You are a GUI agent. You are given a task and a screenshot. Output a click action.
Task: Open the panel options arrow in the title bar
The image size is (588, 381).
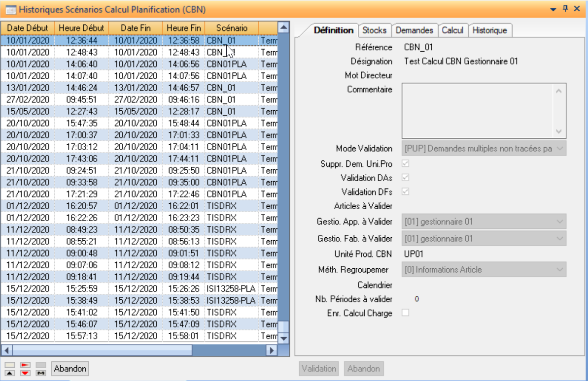553,9
